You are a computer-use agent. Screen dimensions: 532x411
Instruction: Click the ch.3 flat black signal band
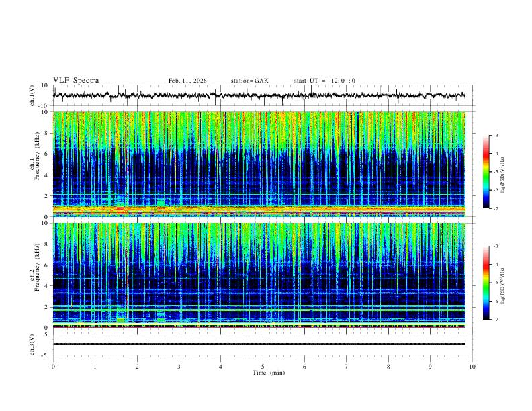[x=259, y=344]
